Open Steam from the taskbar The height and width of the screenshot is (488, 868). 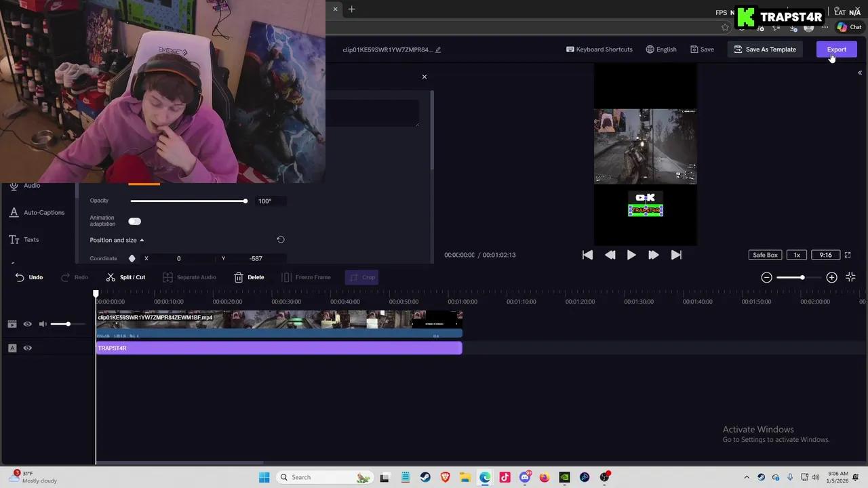[x=425, y=477]
